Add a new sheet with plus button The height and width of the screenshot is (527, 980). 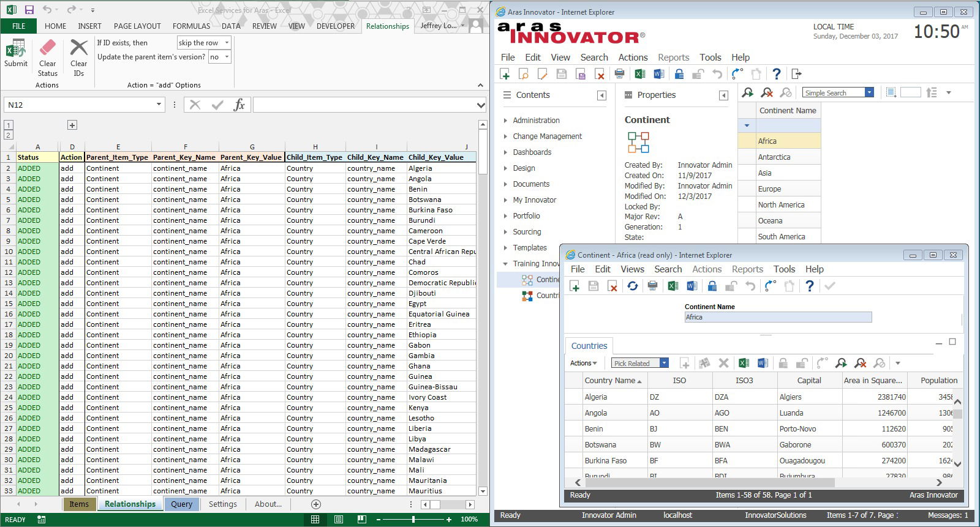tap(316, 504)
